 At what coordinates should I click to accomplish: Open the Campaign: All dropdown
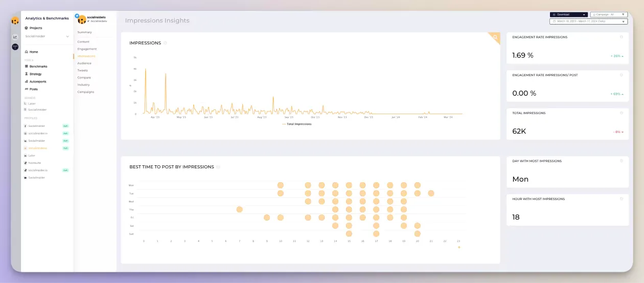click(609, 15)
